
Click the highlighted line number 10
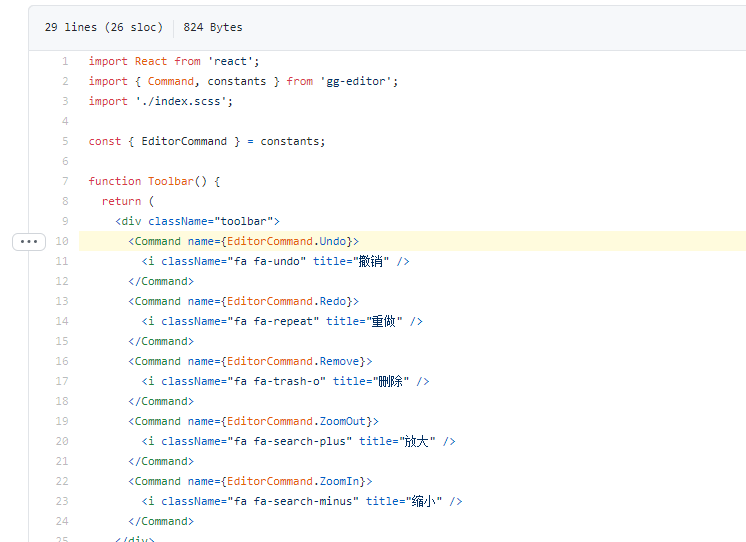pyautogui.click(x=62, y=241)
